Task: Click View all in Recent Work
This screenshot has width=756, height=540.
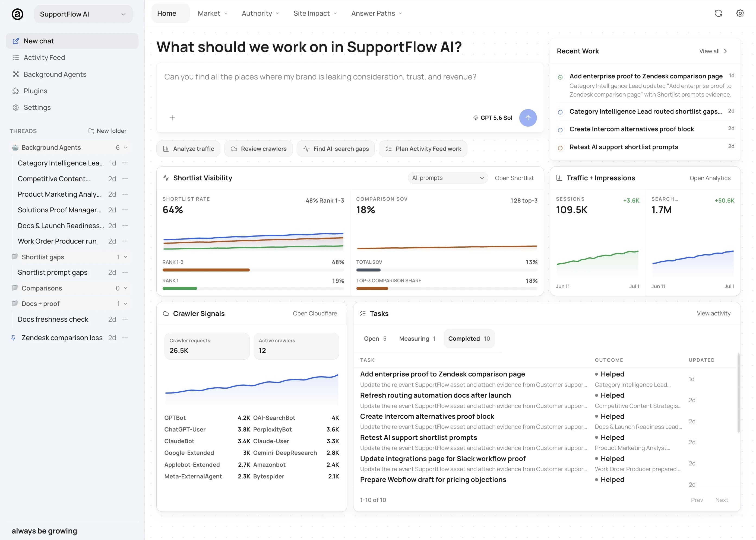Action: [x=713, y=51]
